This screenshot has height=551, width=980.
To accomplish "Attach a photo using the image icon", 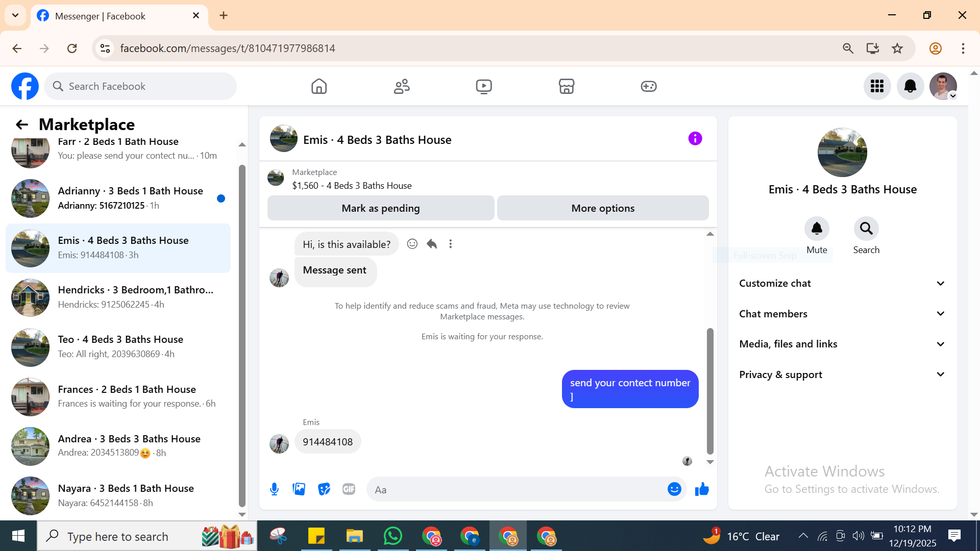I will pos(299,489).
